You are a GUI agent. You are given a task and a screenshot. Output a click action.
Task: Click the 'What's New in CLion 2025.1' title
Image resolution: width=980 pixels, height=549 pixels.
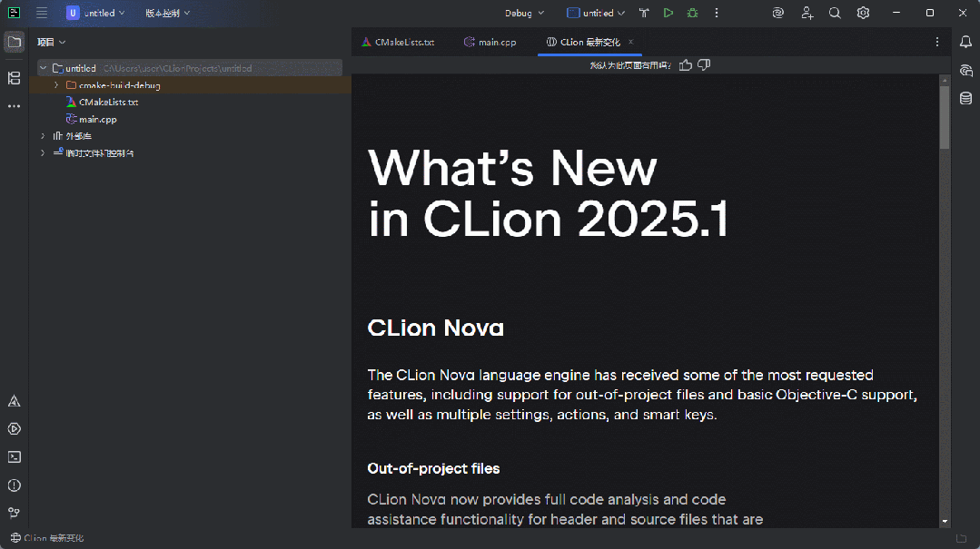click(548, 193)
